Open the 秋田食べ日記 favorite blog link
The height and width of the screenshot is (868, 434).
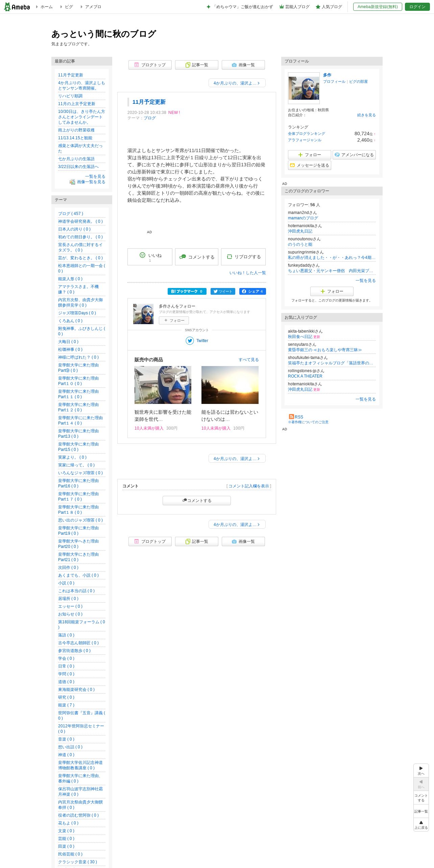pyautogui.click(x=300, y=337)
